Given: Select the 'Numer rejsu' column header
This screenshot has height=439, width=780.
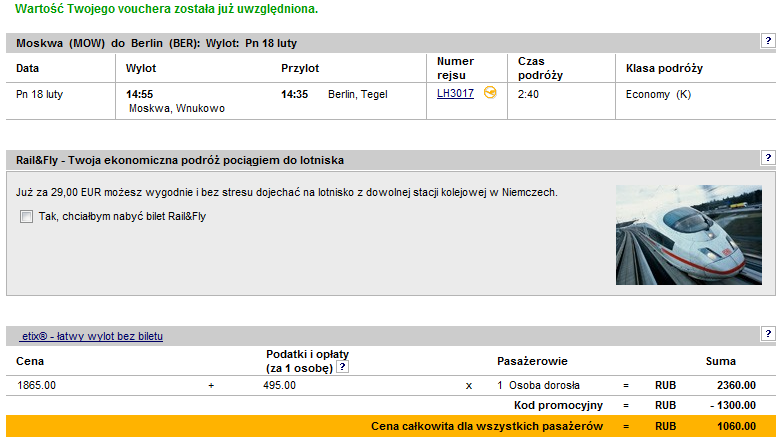Looking at the screenshot, I should [456, 68].
